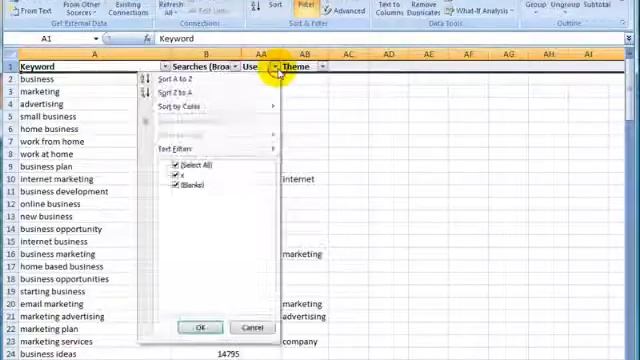Open the Ungroup outline dropdown
Screen dimensions: 640x360
click(x=565, y=7)
